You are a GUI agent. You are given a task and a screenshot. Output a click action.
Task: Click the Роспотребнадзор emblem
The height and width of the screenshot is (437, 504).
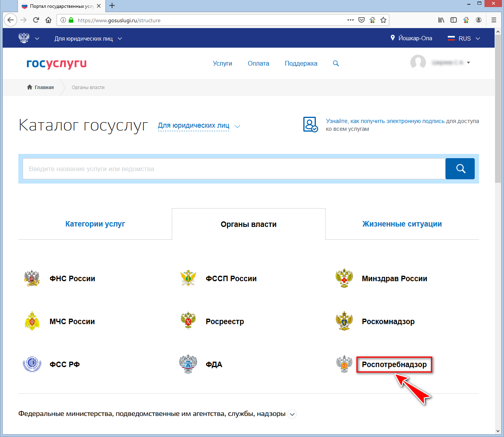click(x=344, y=364)
